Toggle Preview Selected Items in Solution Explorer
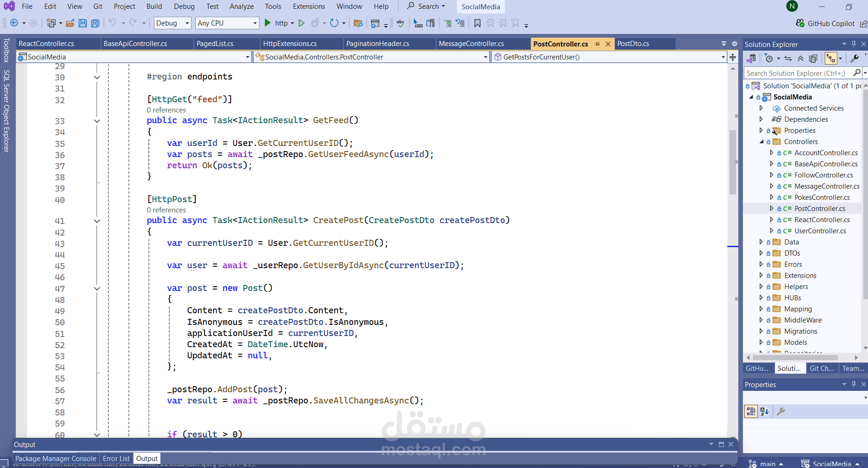The height and width of the screenshot is (468, 868). [831, 59]
